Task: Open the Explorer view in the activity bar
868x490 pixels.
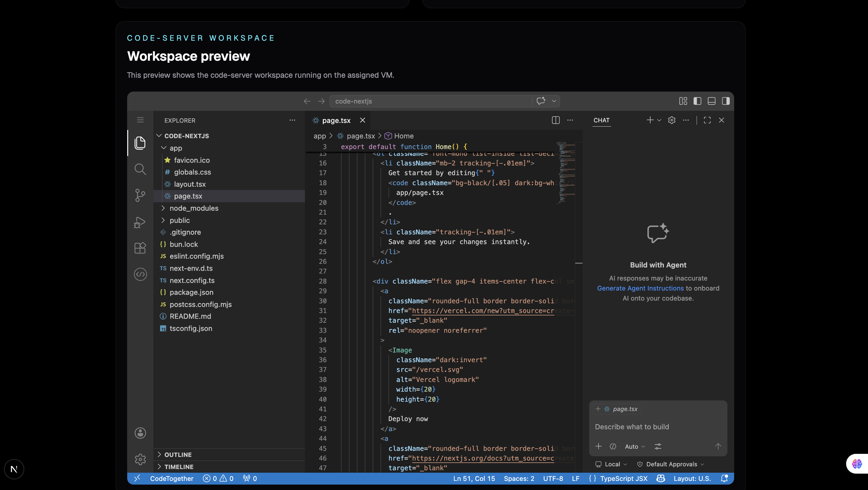Action: coord(140,143)
